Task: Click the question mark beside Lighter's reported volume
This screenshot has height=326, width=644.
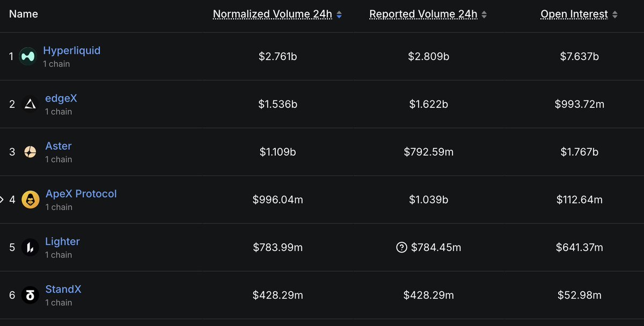Action: point(401,248)
